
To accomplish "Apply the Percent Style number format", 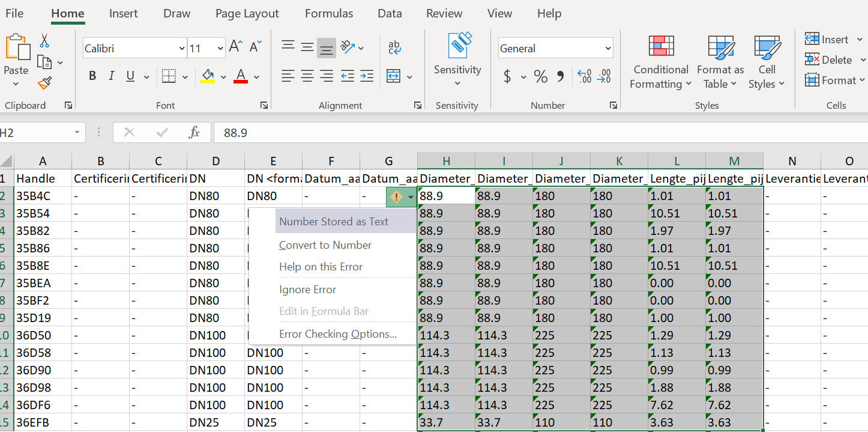I will click(540, 76).
